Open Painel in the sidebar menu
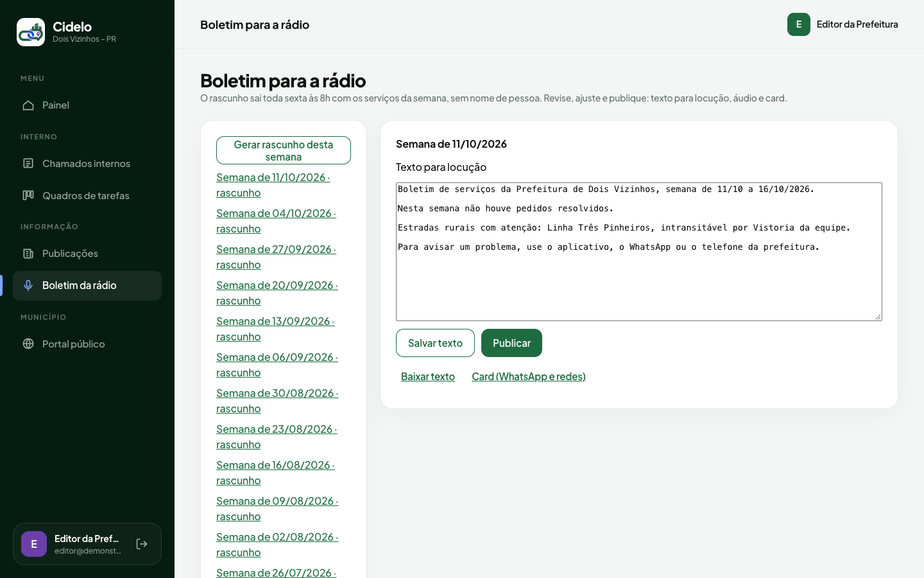Screen dimensions: 924x578 pyautogui.click(x=87, y=105)
